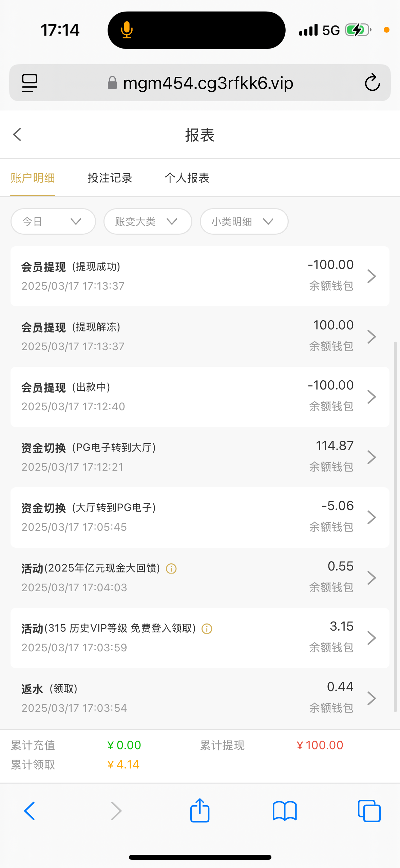Open the 今日 date filter dropdown
The image size is (400, 868).
(53, 221)
